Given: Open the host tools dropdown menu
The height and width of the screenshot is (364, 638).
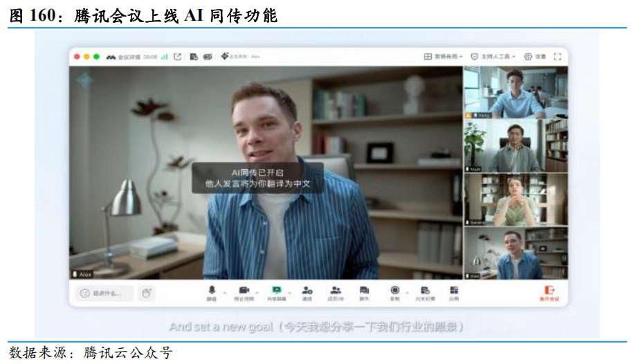Looking at the screenshot, I should [493, 57].
